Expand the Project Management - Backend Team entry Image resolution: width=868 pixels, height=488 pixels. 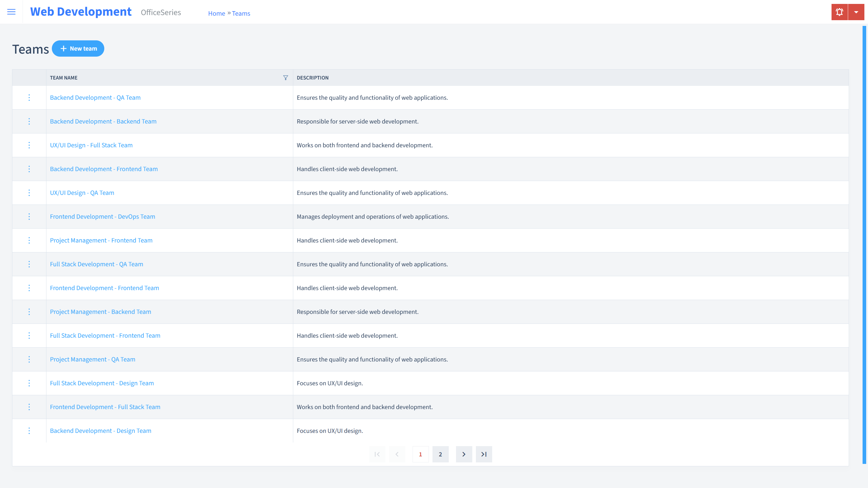click(x=29, y=312)
